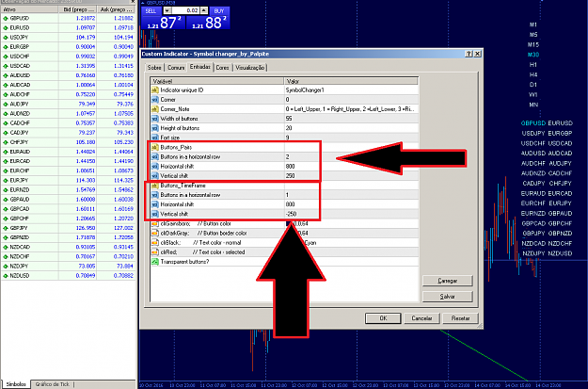Click the integer icon beside Font size
Viewport: 588px width, 389px height.
tap(155, 138)
